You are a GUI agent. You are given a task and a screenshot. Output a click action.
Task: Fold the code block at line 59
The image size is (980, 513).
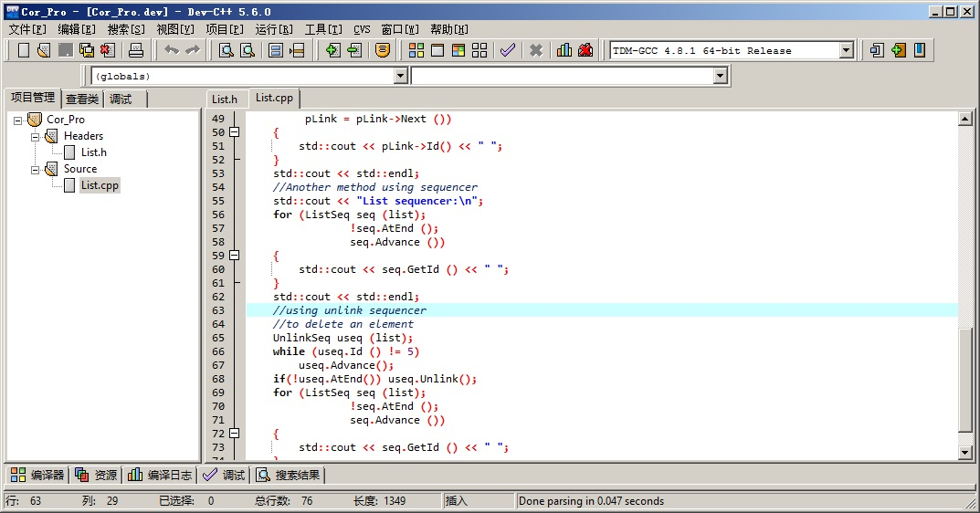235,255
